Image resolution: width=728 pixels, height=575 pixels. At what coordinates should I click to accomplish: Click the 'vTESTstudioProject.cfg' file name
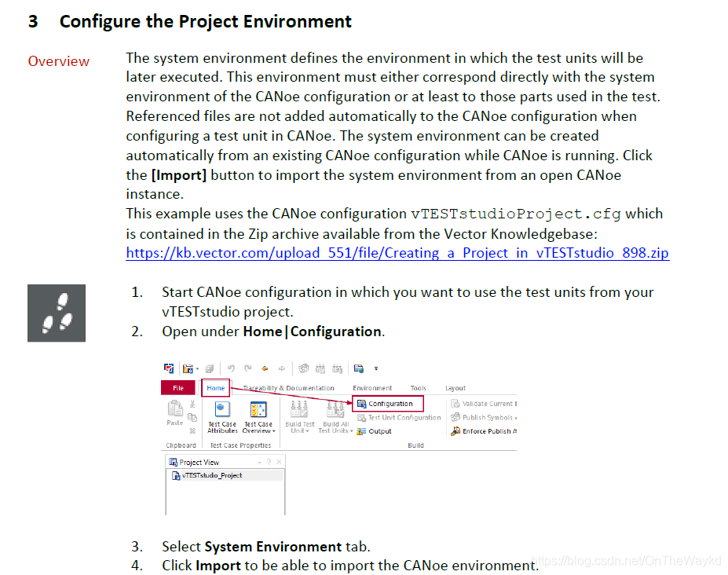(516, 214)
